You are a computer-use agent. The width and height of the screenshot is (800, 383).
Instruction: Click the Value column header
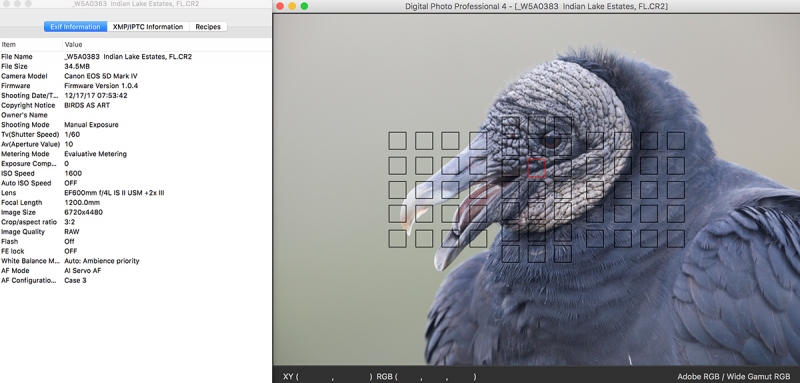coord(167,44)
